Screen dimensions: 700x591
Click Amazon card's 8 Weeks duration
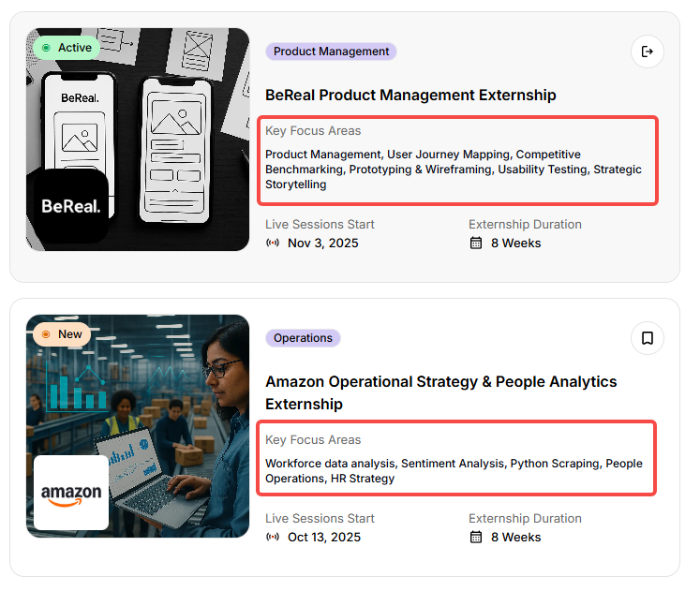515,537
